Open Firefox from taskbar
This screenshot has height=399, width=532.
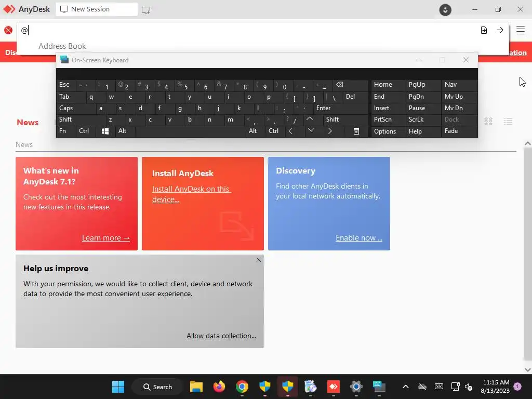point(219,387)
